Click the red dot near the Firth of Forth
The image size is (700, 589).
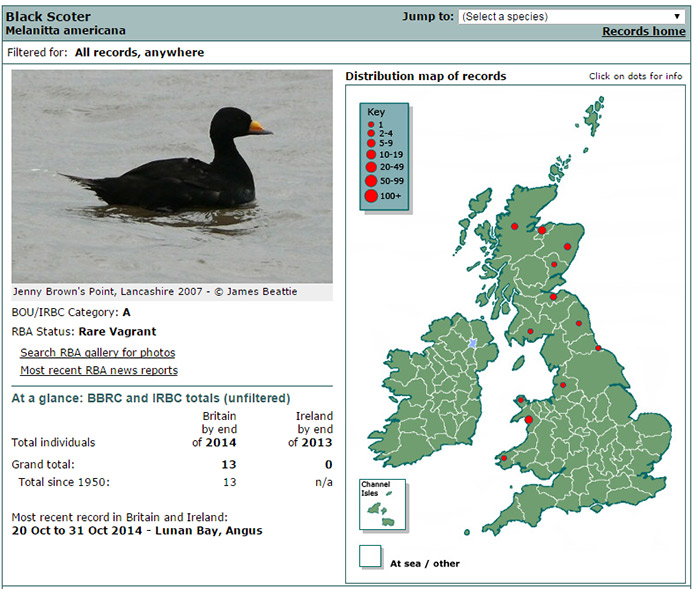click(553, 297)
